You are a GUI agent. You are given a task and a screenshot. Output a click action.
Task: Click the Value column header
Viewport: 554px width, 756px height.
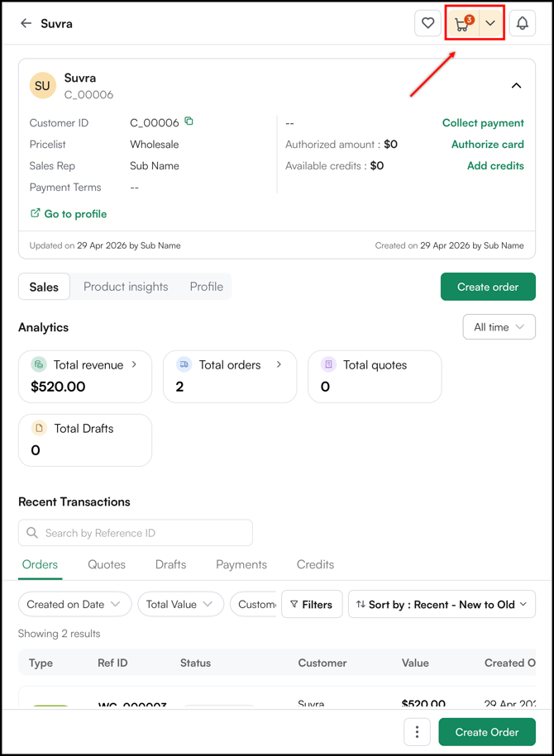[415, 663]
